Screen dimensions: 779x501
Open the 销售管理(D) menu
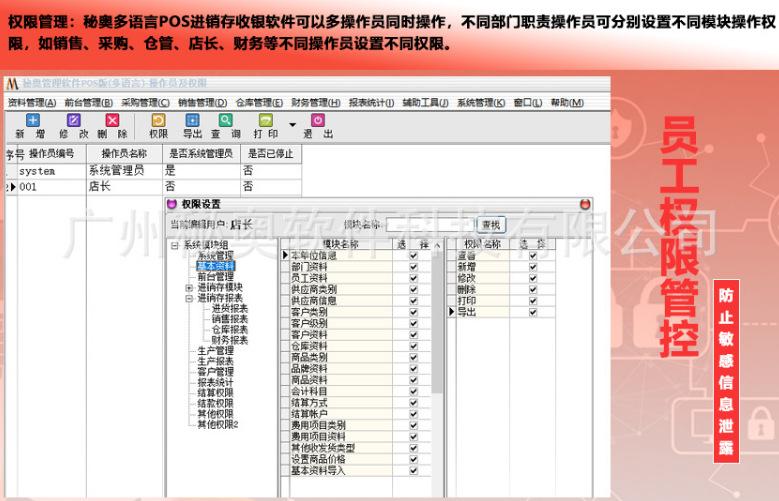(x=203, y=103)
